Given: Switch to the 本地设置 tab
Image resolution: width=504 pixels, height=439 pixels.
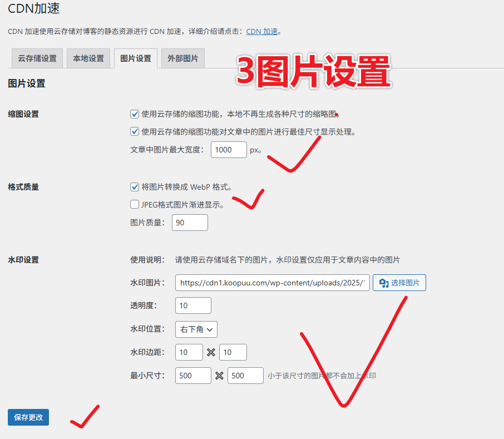Looking at the screenshot, I should pos(88,58).
